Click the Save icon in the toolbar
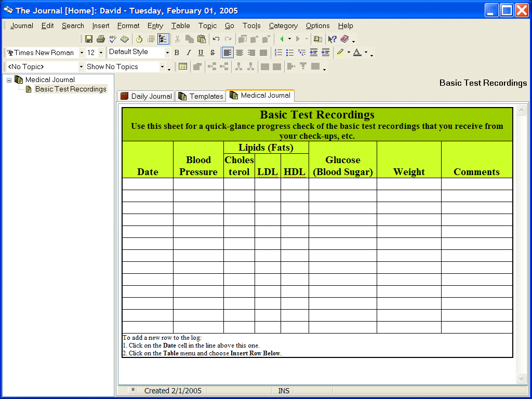The height and width of the screenshot is (399, 532). tap(89, 39)
